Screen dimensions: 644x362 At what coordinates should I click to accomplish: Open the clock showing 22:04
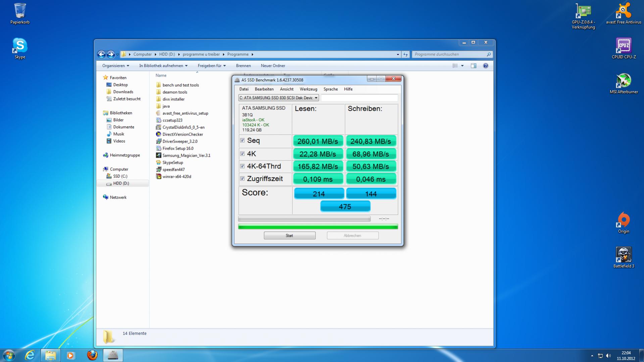[x=626, y=356]
